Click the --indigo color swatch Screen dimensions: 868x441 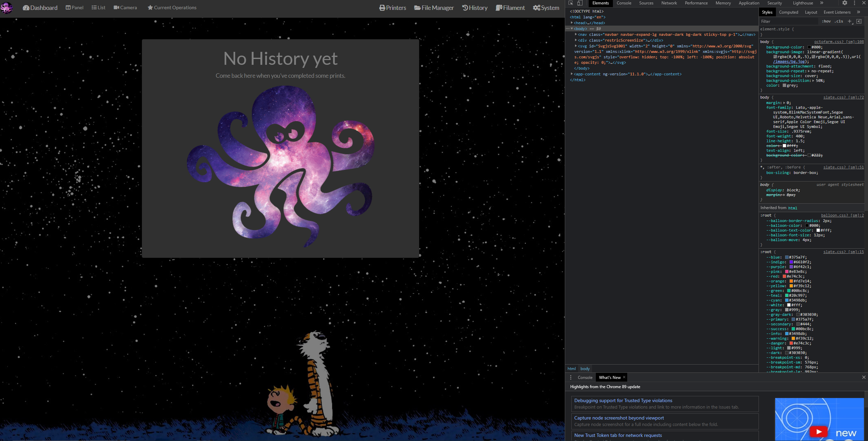pyautogui.click(x=791, y=262)
